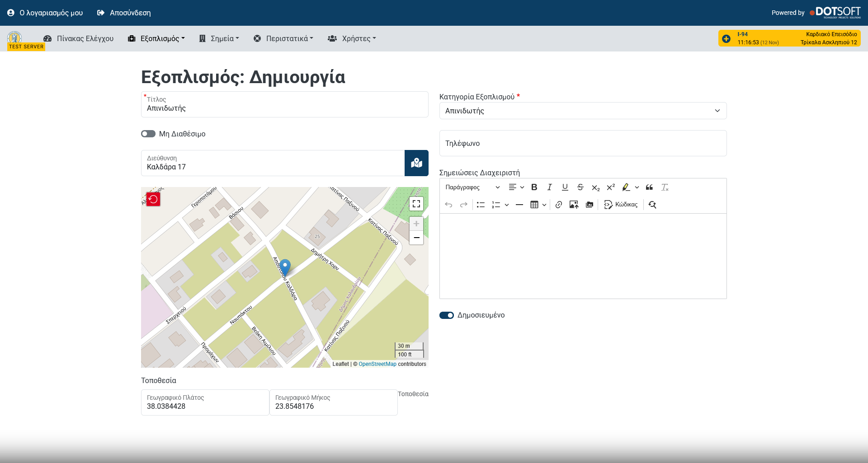Image resolution: width=868 pixels, height=463 pixels.
Task: Toggle the Μη Διαθέσιμο switch
Action: [x=148, y=134]
